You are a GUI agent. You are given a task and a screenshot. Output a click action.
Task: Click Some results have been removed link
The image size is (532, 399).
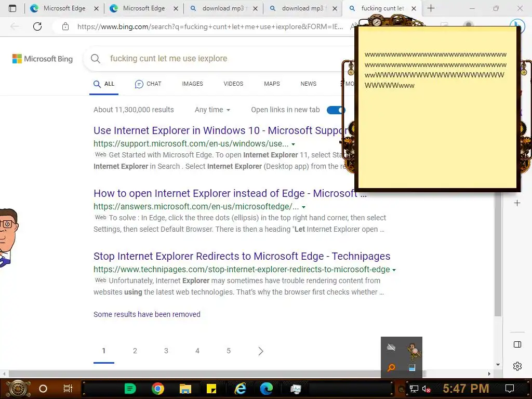147,314
